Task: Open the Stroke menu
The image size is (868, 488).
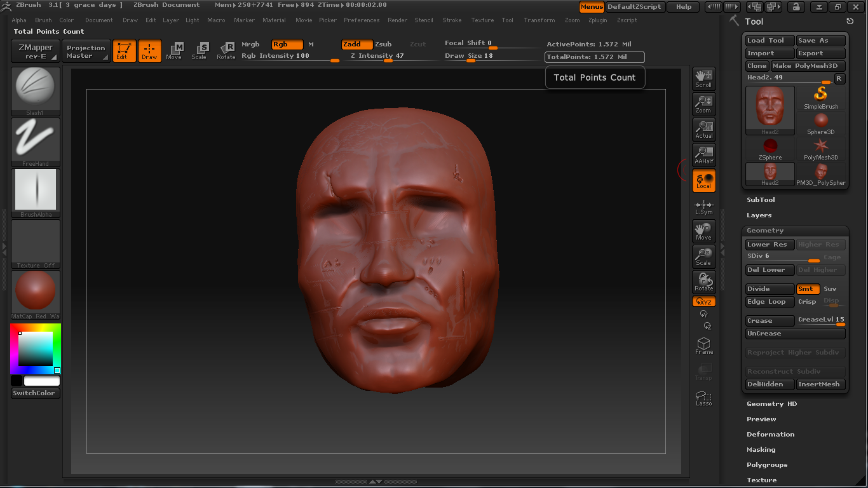Action: [452, 20]
